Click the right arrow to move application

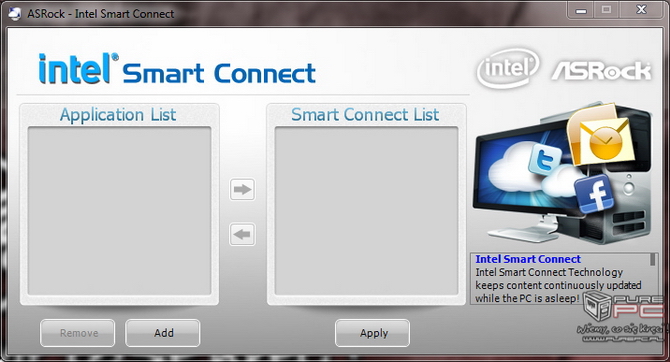[x=242, y=189]
